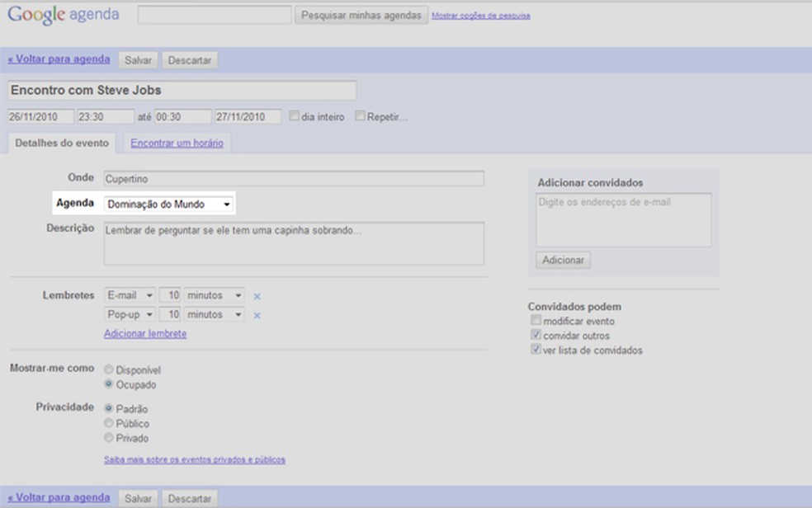Switch to 'Detalhes do evento' tab
This screenshot has width=812, height=508.
[62, 143]
